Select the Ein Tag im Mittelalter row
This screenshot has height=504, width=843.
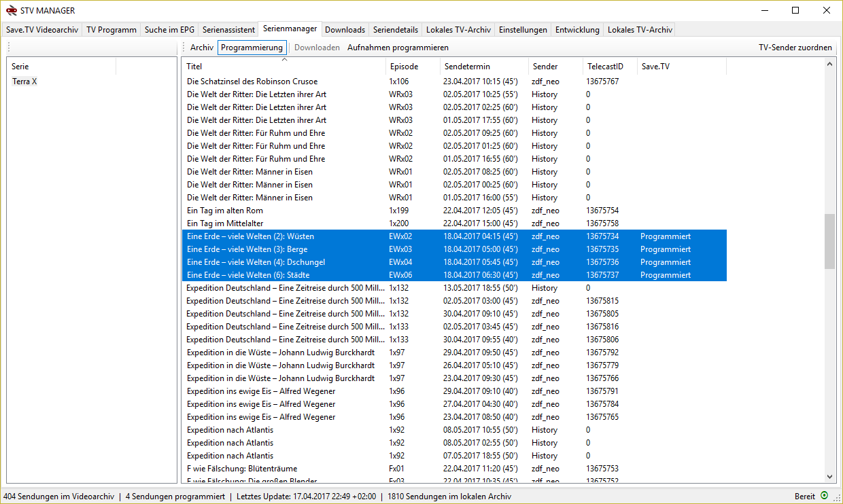pos(225,223)
